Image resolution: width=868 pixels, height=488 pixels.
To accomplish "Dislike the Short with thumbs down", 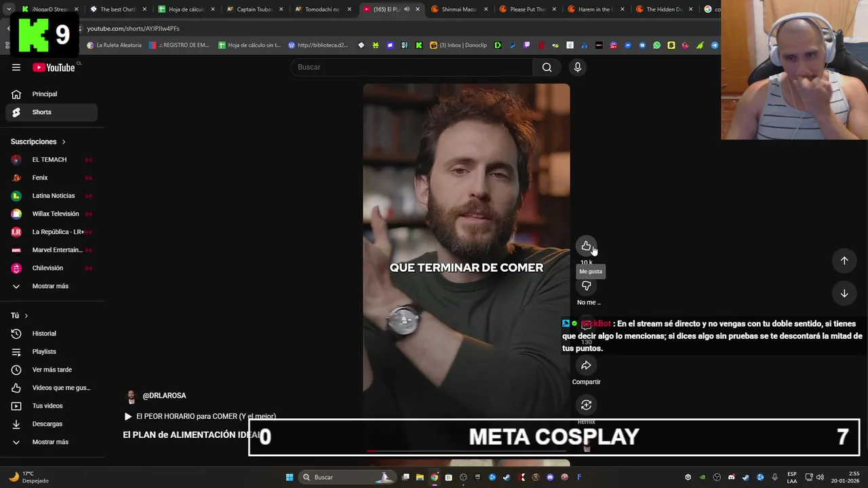I will pyautogui.click(x=587, y=286).
